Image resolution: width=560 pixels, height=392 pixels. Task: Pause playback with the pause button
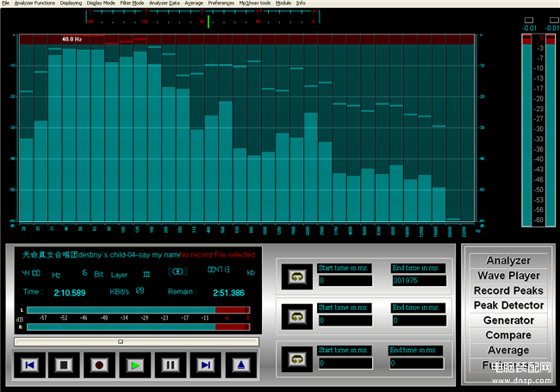click(x=171, y=365)
